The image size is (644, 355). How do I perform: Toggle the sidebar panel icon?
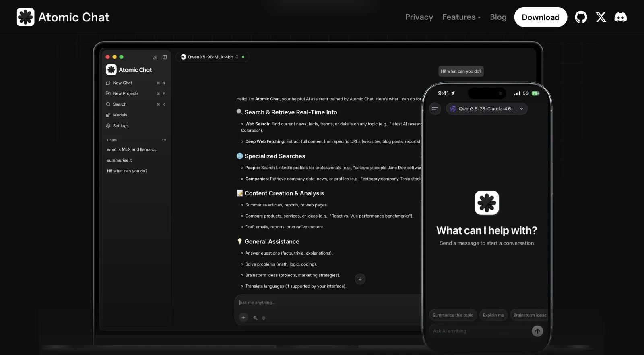click(x=165, y=57)
